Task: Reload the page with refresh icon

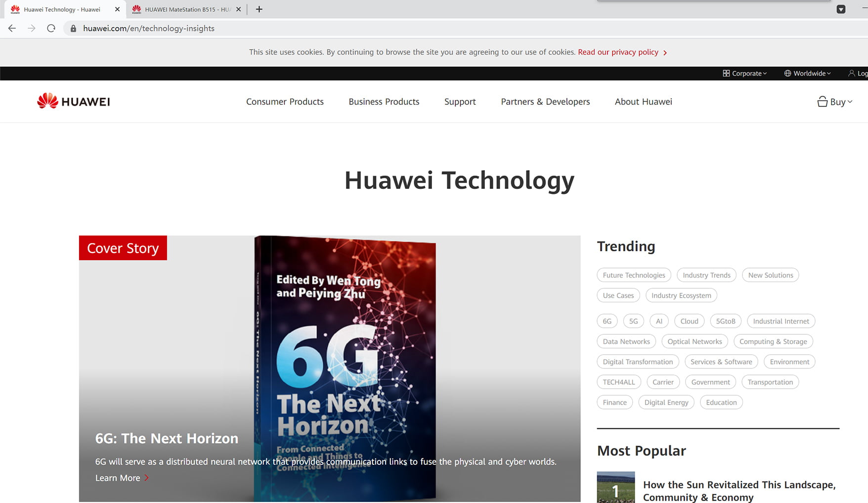Action: [x=51, y=28]
